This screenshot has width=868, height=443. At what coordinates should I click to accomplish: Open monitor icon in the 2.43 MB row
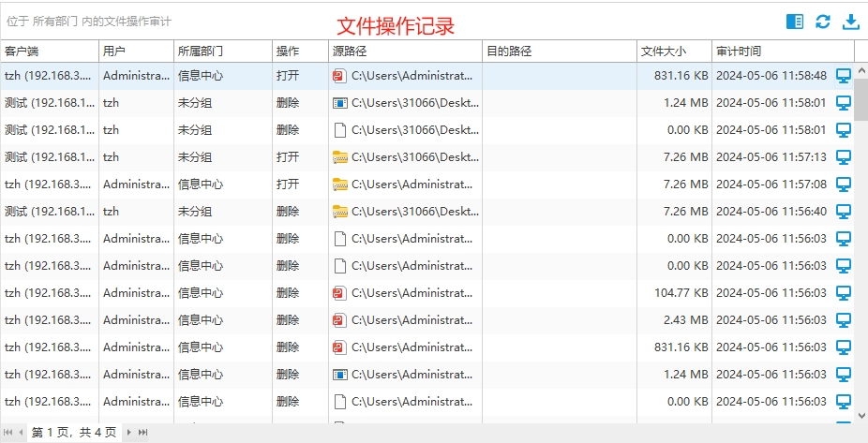[x=843, y=320]
